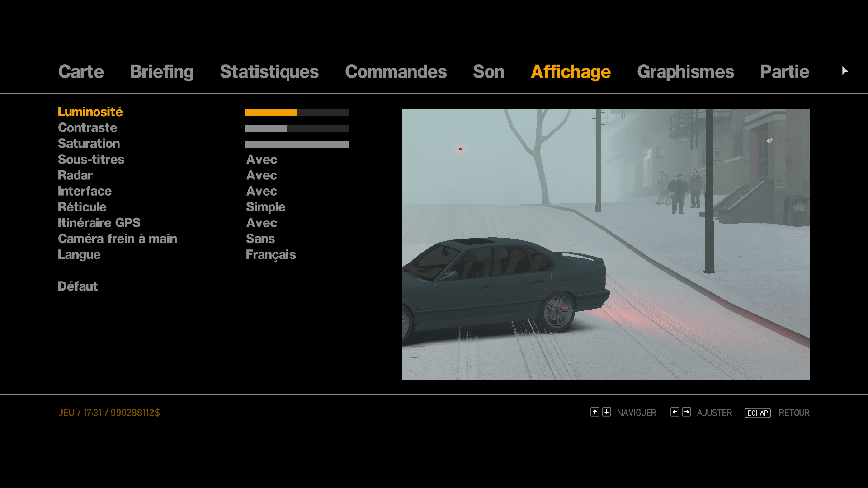The height and width of the screenshot is (488, 868).
Task: Click the up arrow key icon
Action: 595,412
